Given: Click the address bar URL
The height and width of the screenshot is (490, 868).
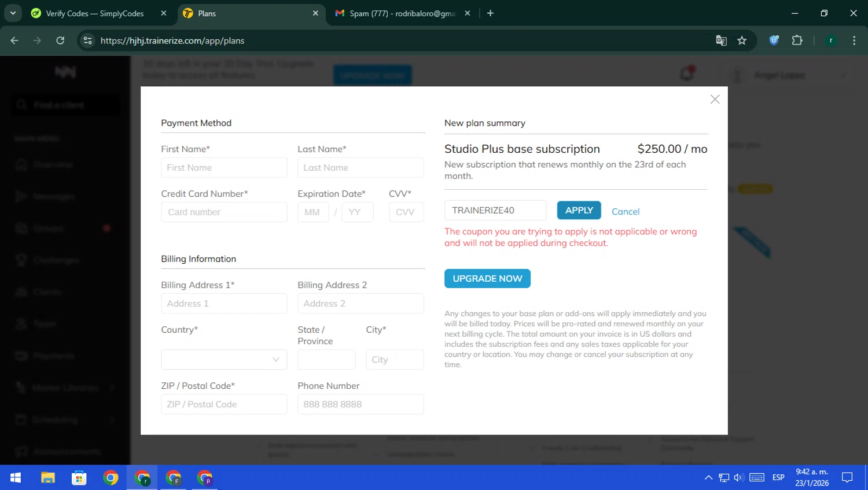Looking at the screenshot, I should click(172, 40).
